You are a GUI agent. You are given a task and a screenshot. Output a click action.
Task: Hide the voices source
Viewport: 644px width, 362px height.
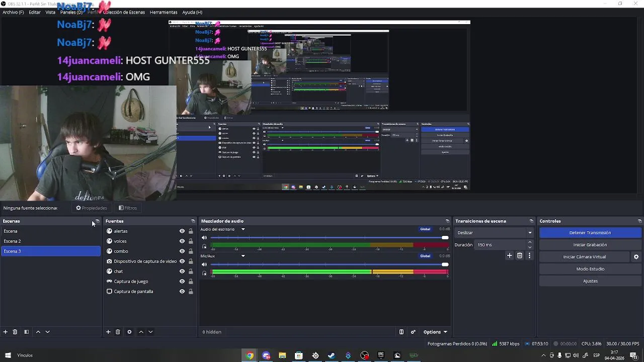click(x=182, y=241)
